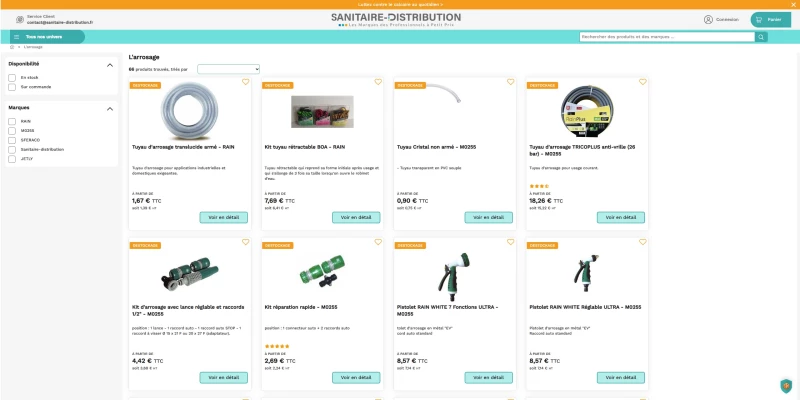
Task: Add Kit d'arrosage avec lance to wishlist
Action: coord(245,242)
